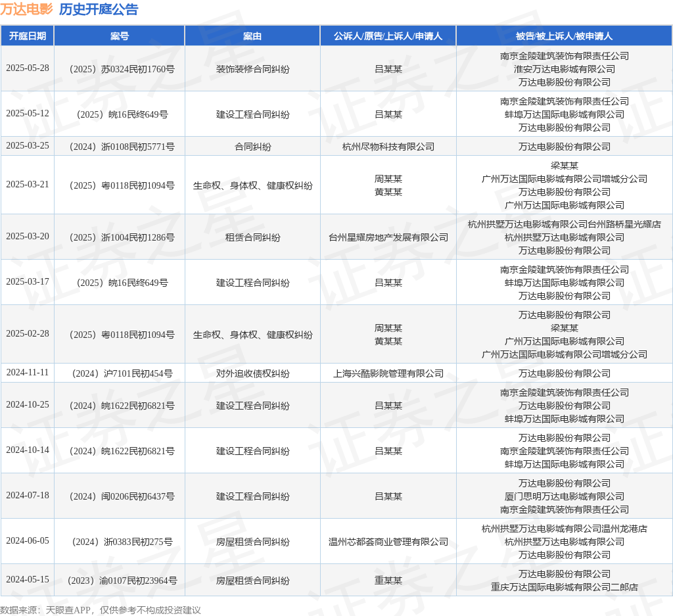The width and height of the screenshot is (673, 616).
Task: Click the 历史开庭公告 heading
Action: tap(99, 9)
